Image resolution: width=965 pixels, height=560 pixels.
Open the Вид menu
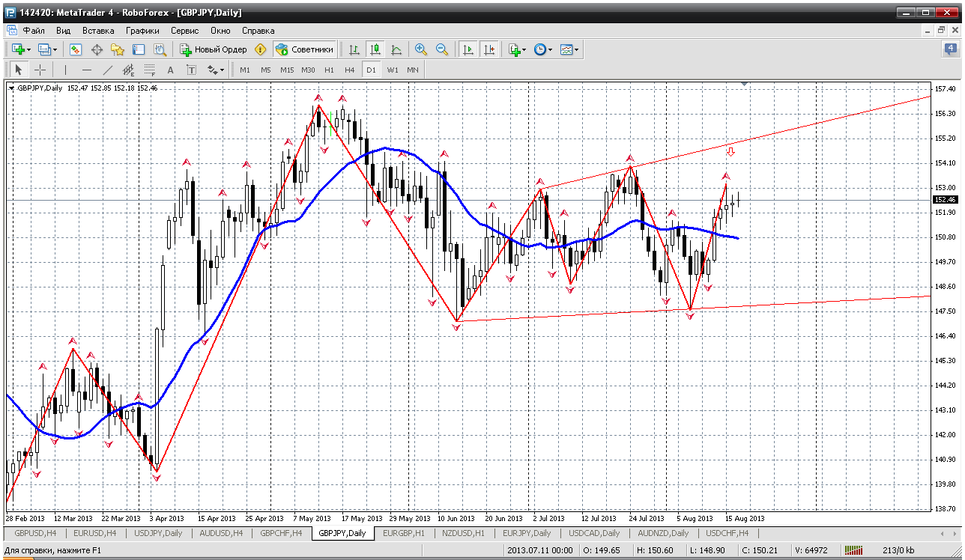pos(63,31)
